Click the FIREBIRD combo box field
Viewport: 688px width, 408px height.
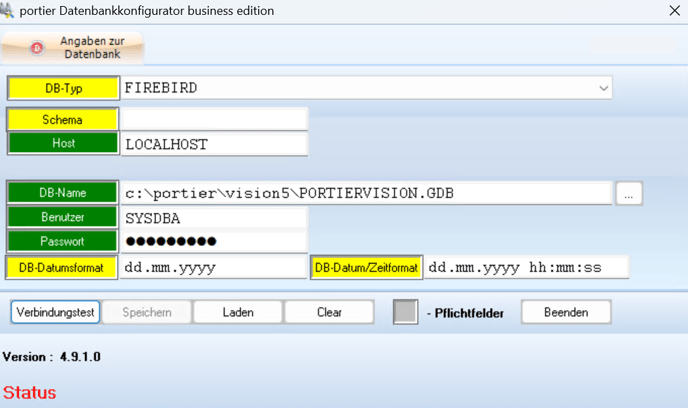366,88
